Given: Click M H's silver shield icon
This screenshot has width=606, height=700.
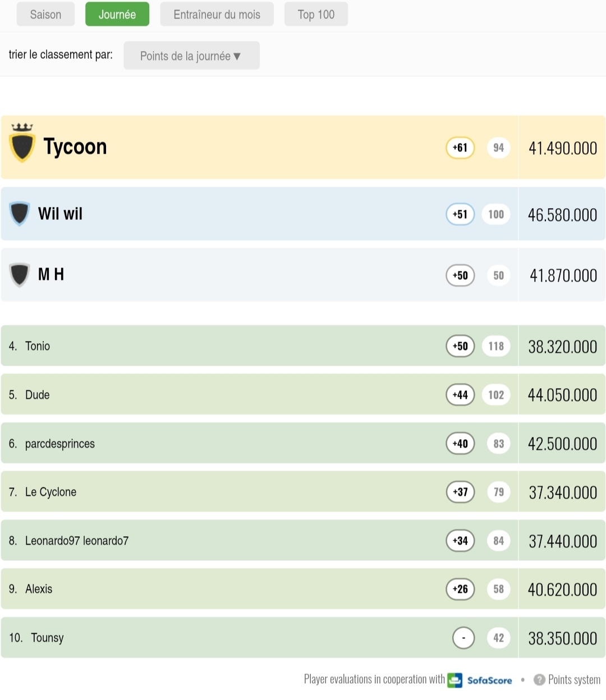Looking at the screenshot, I should [20, 275].
